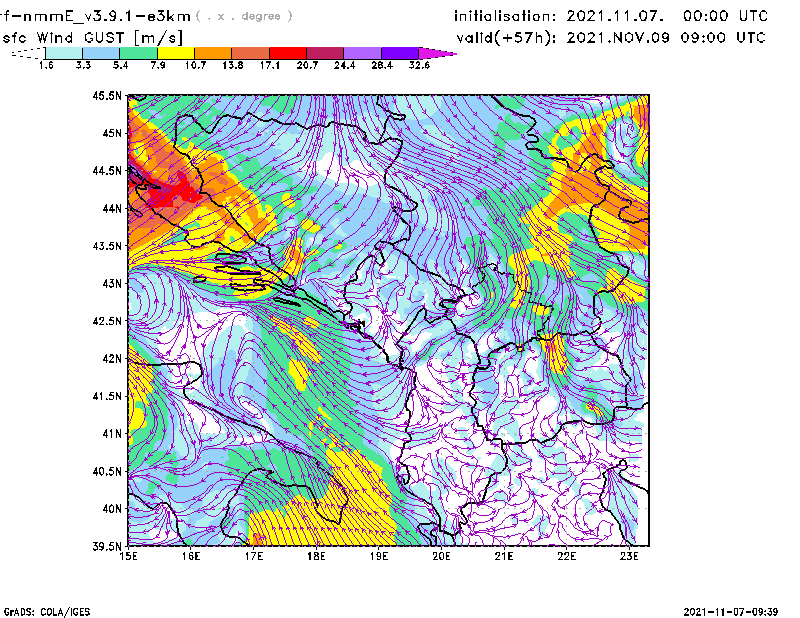Click the 19E longitude label
The image size is (800, 618).
379,556
